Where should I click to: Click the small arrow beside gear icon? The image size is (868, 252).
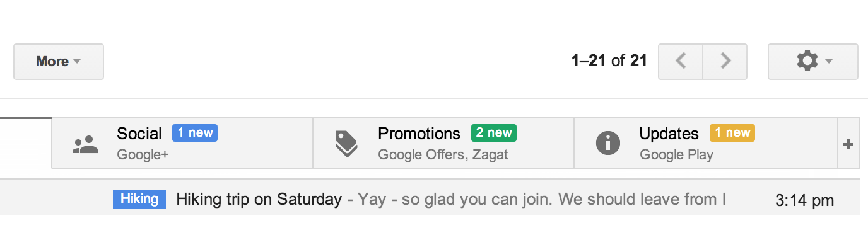[x=829, y=62]
